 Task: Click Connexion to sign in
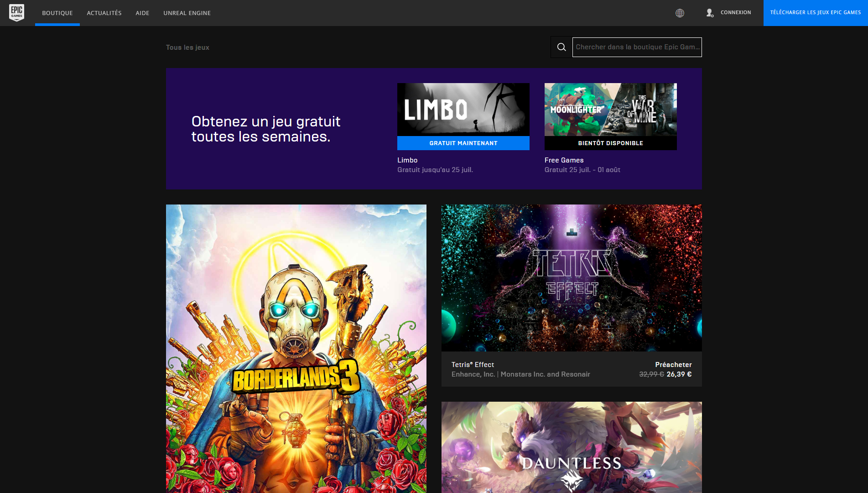[x=736, y=12]
